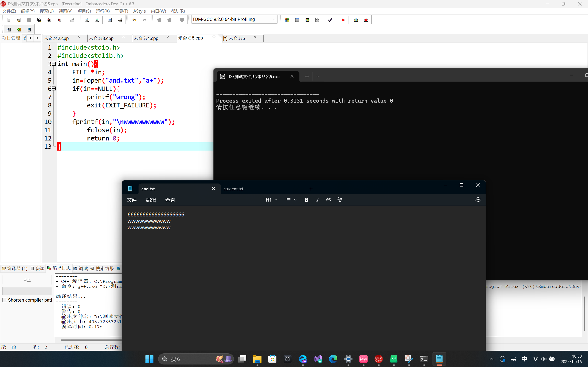Open the 未命名3.cpp editor tab
The width and height of the screenshot is (588, 367).
pyautogui.click(x=102, y=38)
